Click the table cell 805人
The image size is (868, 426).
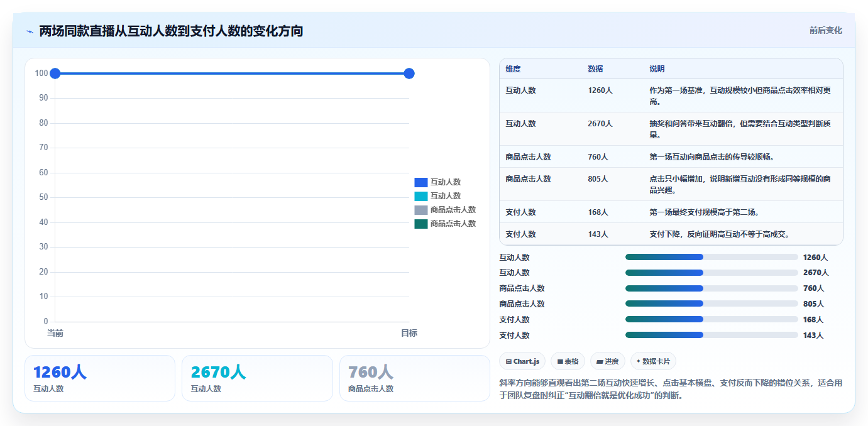pos(598,179)
